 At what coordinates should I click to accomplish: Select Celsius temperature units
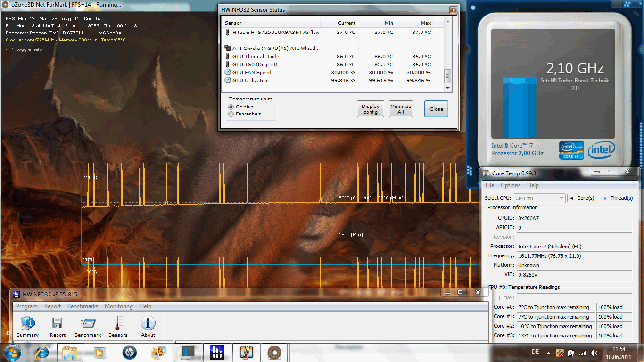pos(231,107)
